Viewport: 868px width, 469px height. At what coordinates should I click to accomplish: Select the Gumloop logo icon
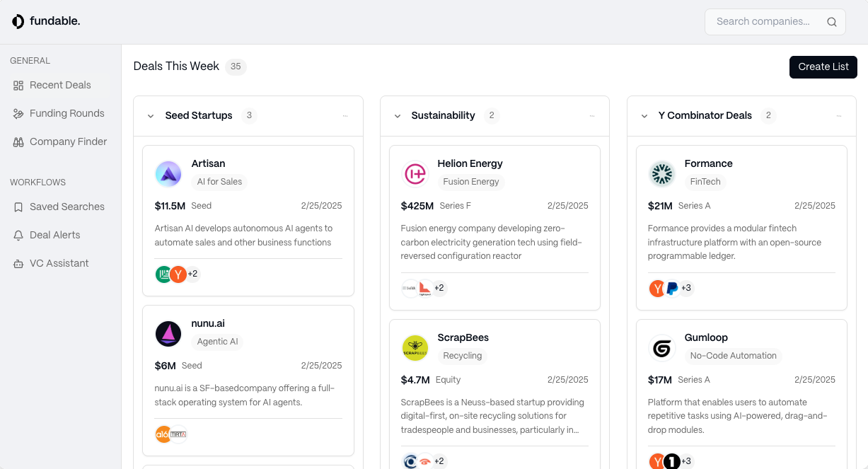point(662,348)
